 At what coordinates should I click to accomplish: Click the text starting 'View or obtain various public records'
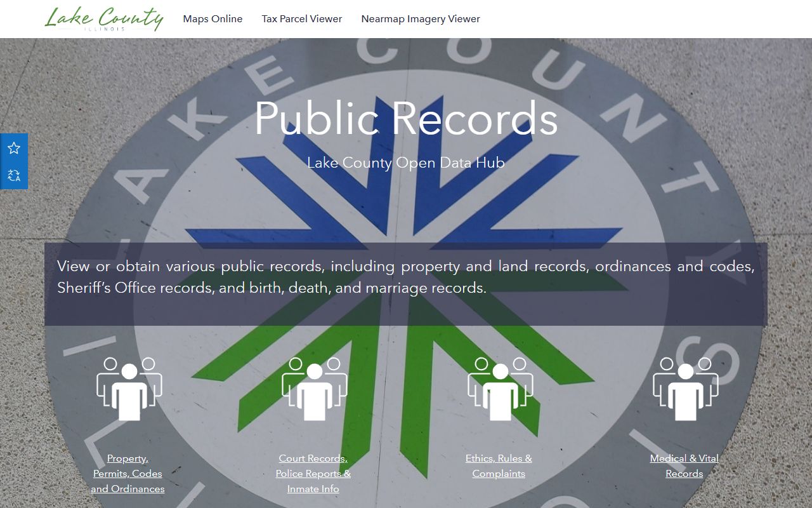pos(406,277)
